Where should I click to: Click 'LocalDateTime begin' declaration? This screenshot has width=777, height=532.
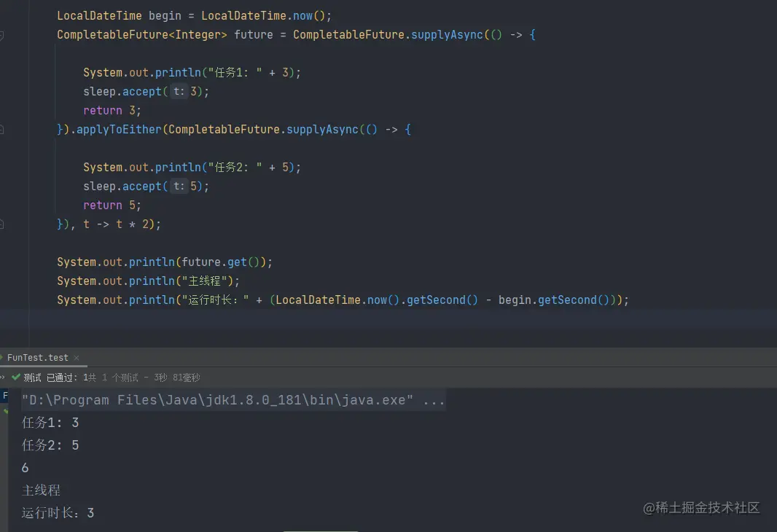click(119, 16)
